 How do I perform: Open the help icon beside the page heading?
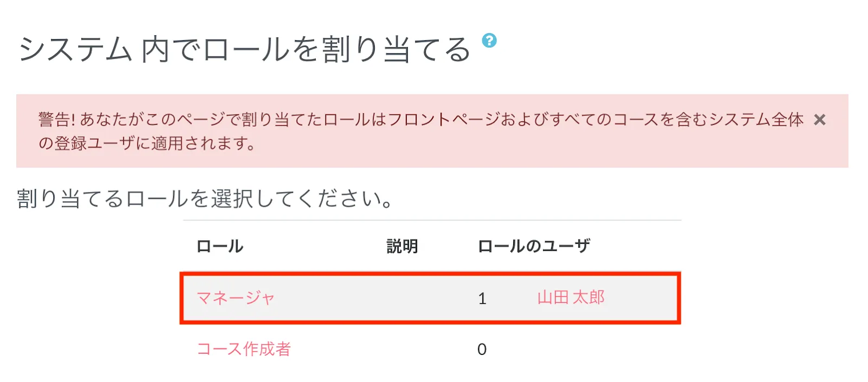(x=489, y=41)
